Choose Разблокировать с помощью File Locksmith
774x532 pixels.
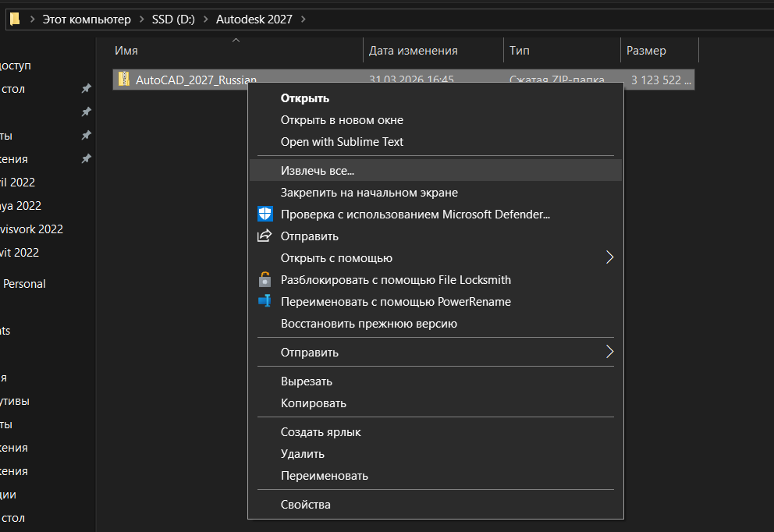(396, 280)
